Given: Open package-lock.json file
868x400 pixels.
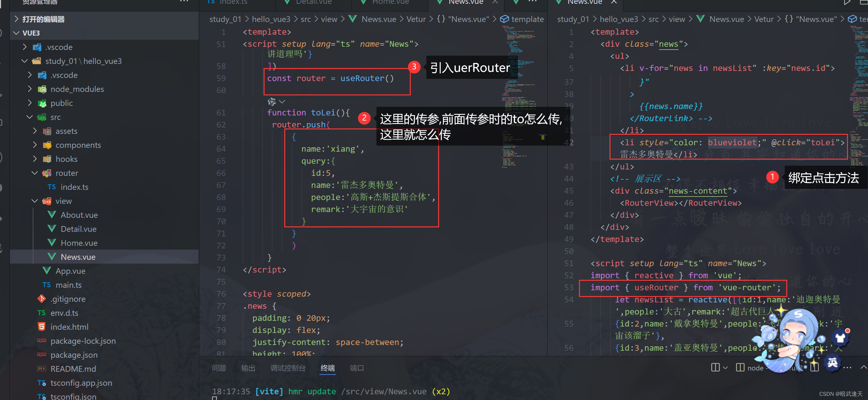Looking at the screenshot, I should click(x=83, y=341).
